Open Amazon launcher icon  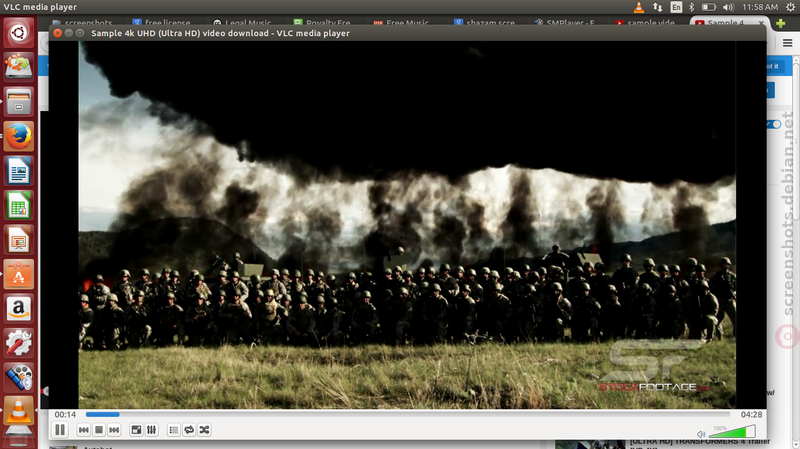(18, 309)
